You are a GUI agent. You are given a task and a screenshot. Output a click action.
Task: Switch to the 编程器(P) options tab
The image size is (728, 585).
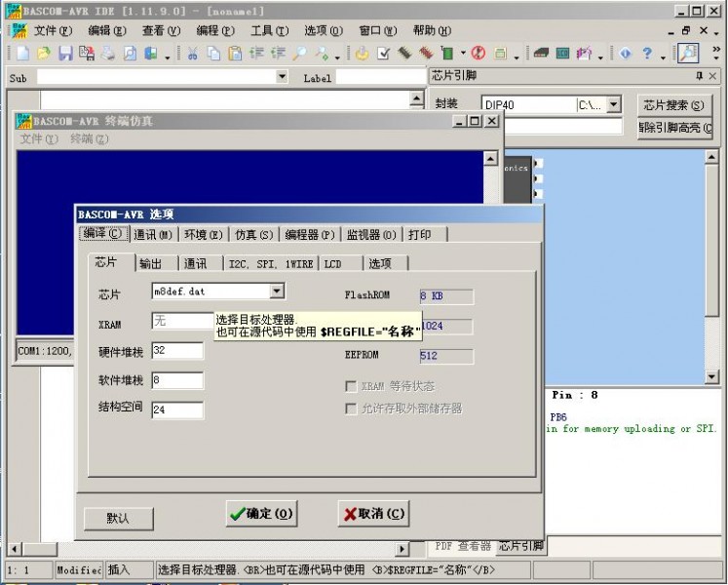[x=310, y=235]
